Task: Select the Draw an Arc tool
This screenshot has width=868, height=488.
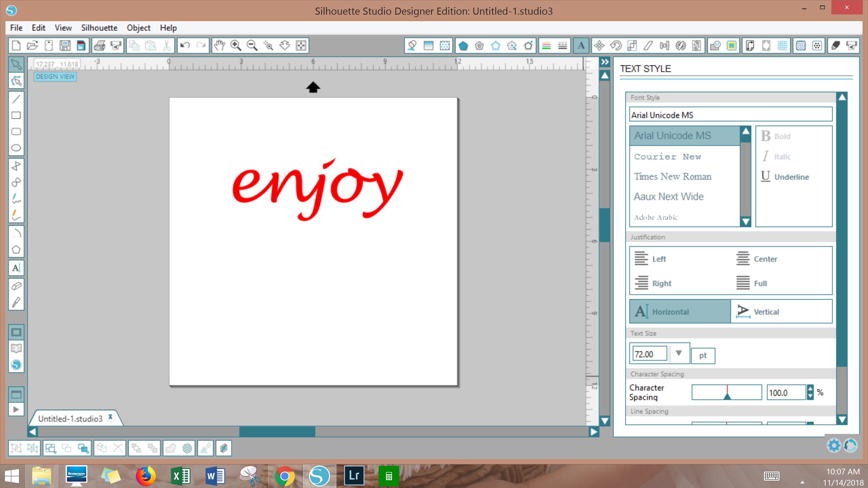Action: click(16, 233)
